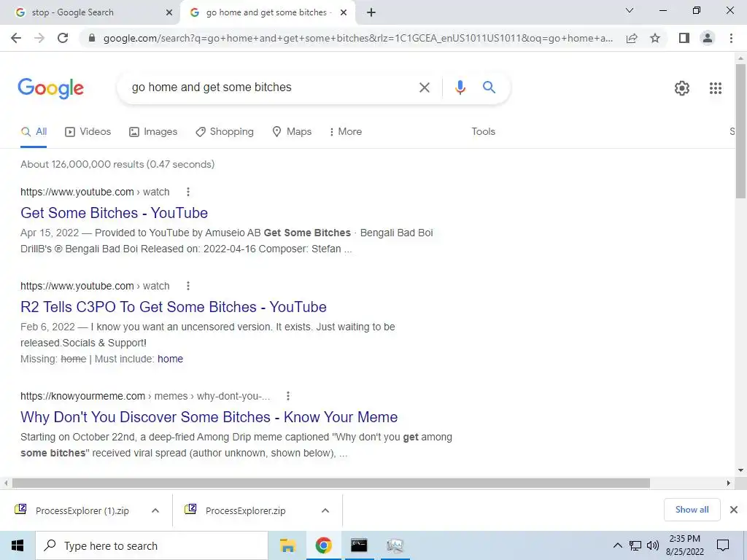Screen dimensions: 747x560
Task: Click the browser address bar URL
Action: (x=357, y=38)
